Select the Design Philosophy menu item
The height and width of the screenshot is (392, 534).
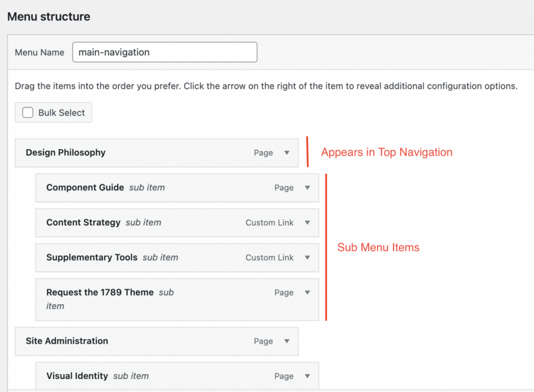(66, 153)
